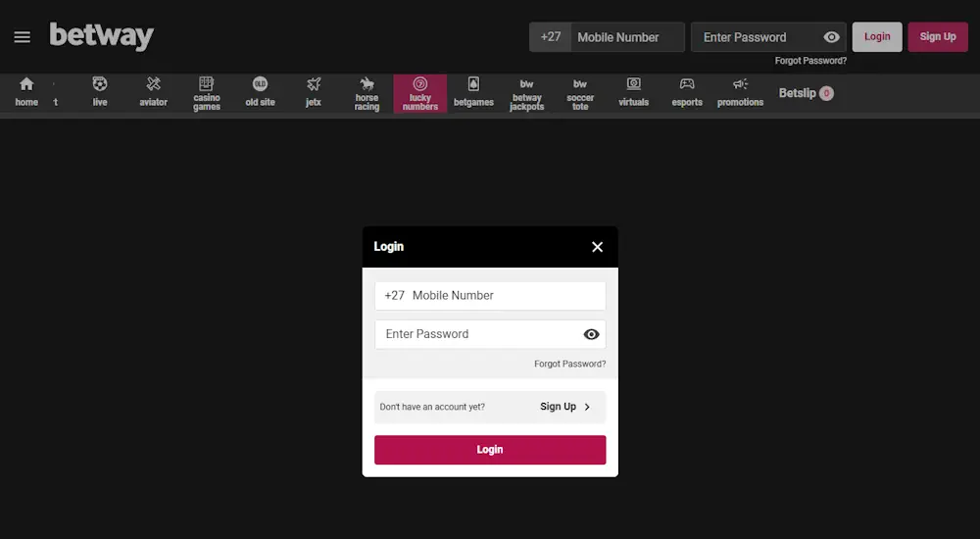980x539 pixels.
Task: Open the esports controller icon
Action: 687,85
